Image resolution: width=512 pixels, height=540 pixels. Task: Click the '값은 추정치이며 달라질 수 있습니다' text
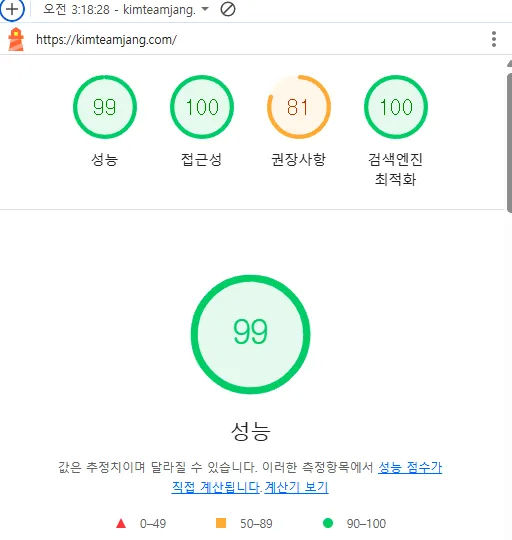pos(158,467)
